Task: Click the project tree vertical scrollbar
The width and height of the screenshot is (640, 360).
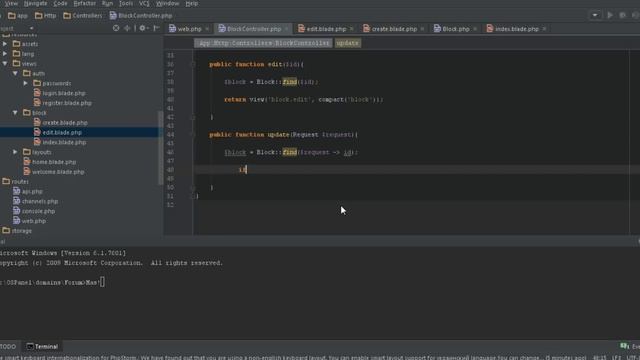Action: [160, 147]
